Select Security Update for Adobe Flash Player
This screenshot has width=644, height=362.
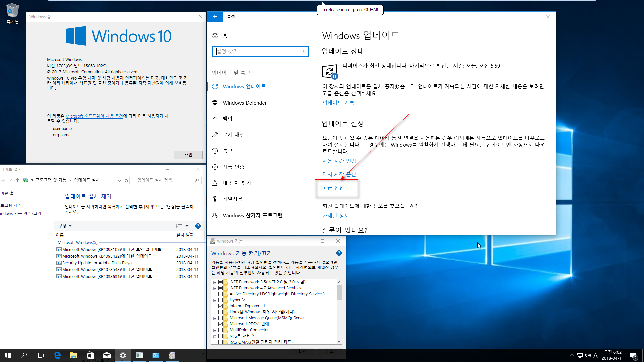(x=128, y=263)
